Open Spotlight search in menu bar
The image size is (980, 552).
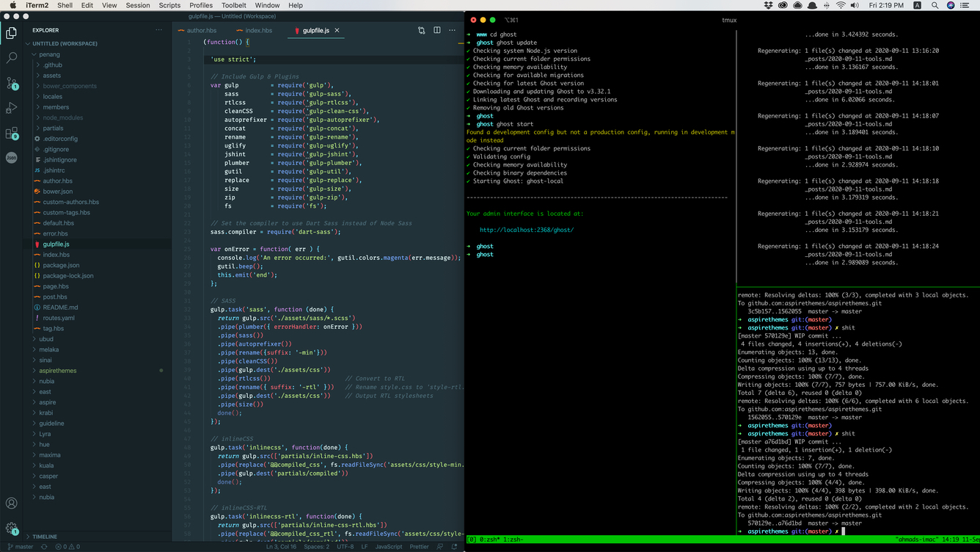click(935, 5)
